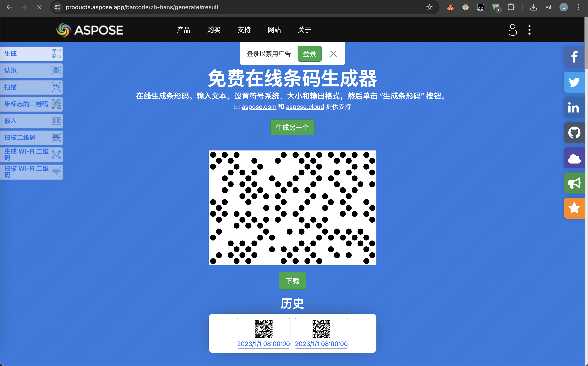Open the 购买 menu
Screen dimensions: 588x366
click(214, 30)
